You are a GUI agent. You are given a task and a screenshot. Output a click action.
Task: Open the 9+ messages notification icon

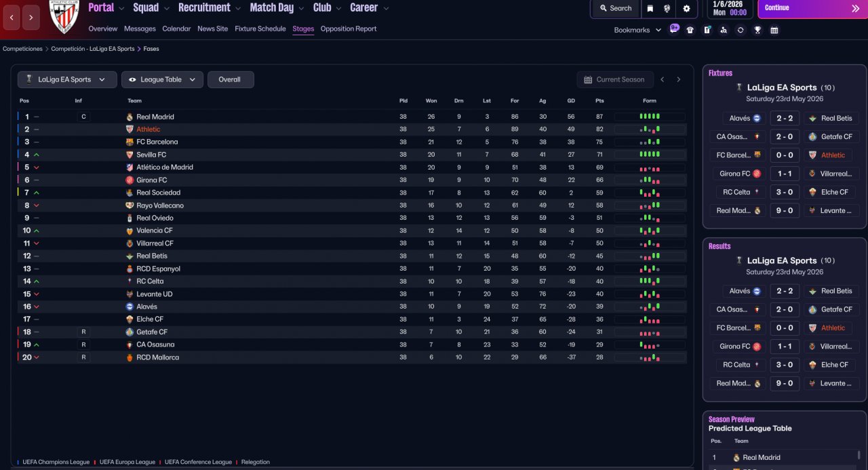point(674,28)
